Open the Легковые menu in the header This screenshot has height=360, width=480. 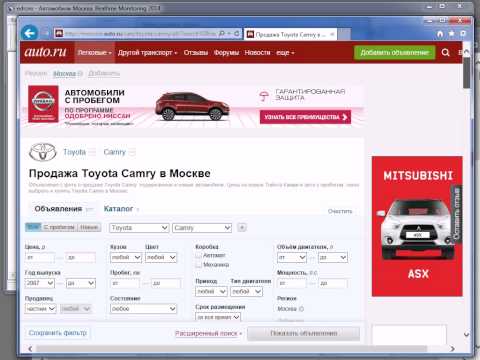[94, 53]
